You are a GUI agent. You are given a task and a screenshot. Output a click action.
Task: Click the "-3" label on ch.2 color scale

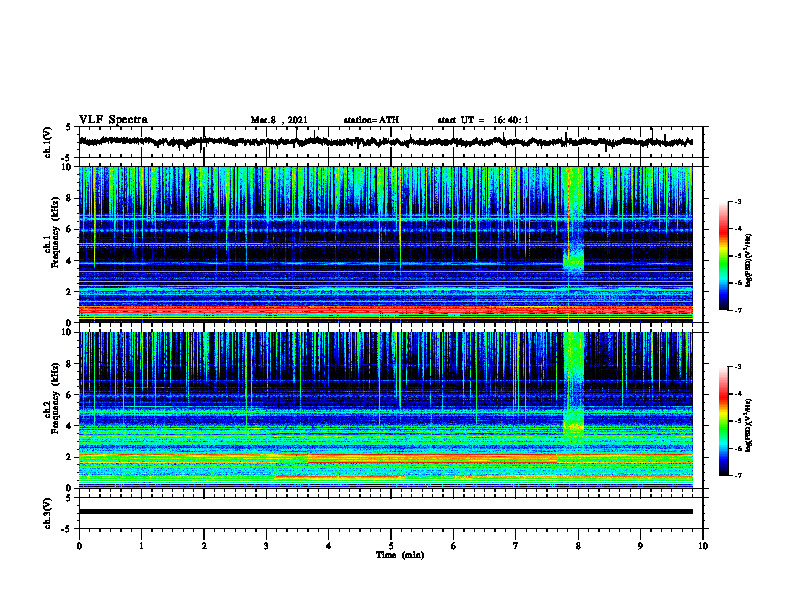(x=737, y=367)
